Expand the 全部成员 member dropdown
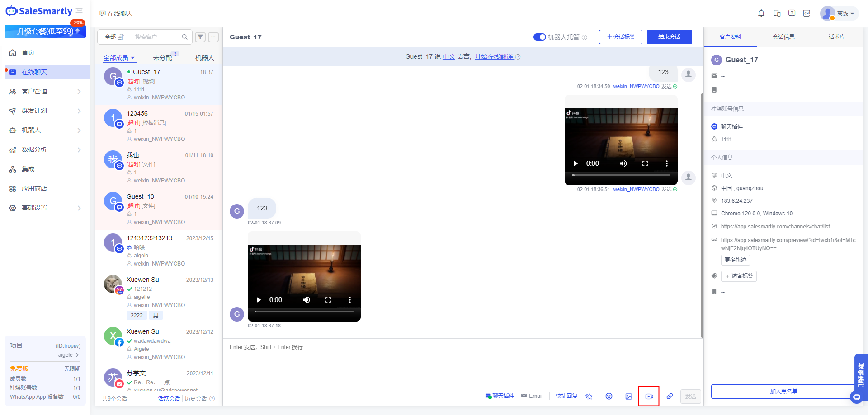868x415 pixels. pyautogui.click(x=119, y=58)
